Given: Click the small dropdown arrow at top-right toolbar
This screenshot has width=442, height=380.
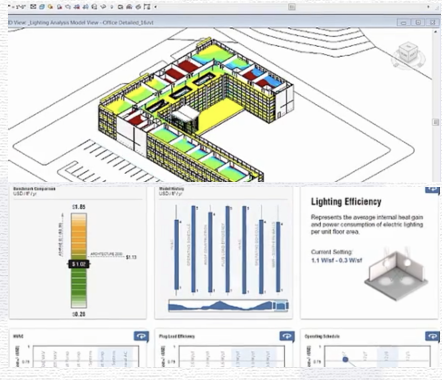Looking at the screenshot, I should [428, 7].
